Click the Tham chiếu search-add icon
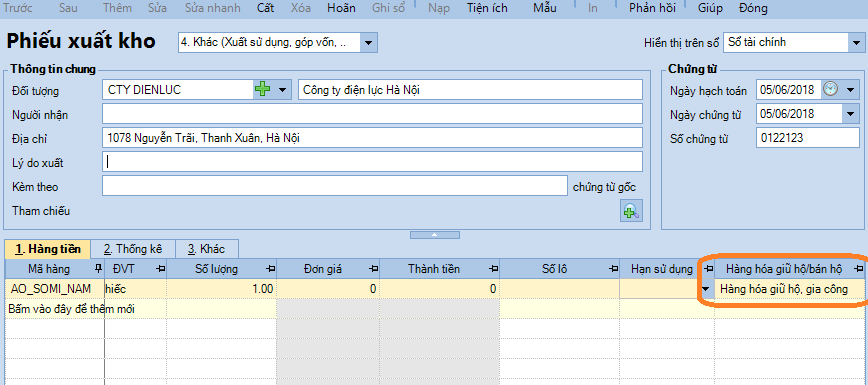This screenshot has width=868, height=385. click(631, 211)
